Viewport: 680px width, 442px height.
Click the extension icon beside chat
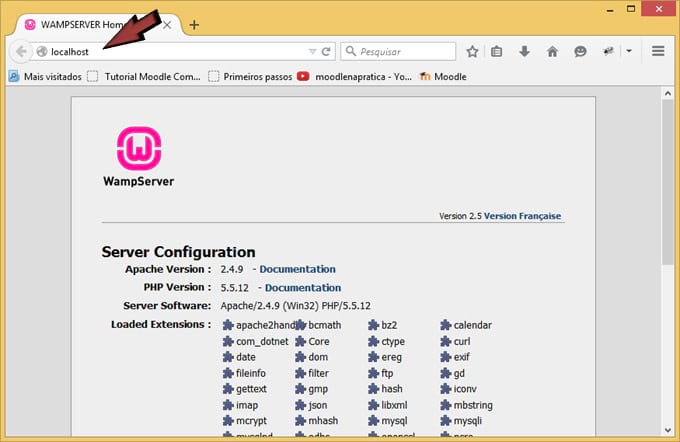click(x=609, y=52)
